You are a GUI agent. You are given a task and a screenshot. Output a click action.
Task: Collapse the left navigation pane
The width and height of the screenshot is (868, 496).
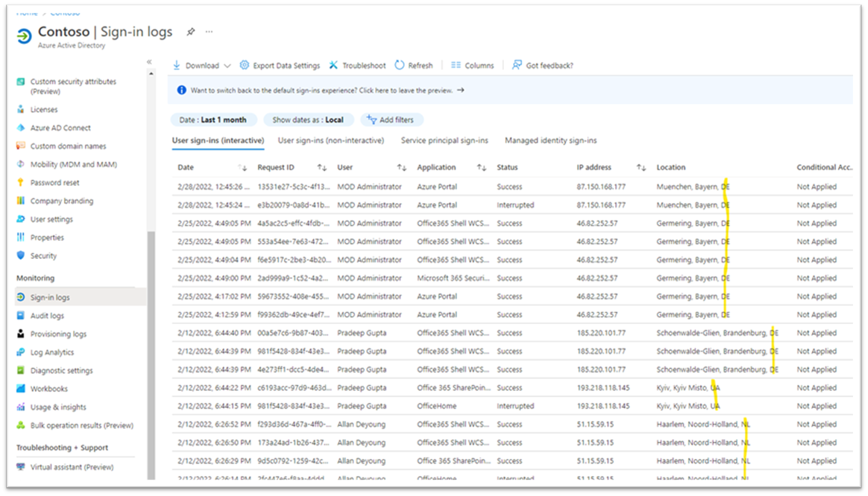pos(149,62)
